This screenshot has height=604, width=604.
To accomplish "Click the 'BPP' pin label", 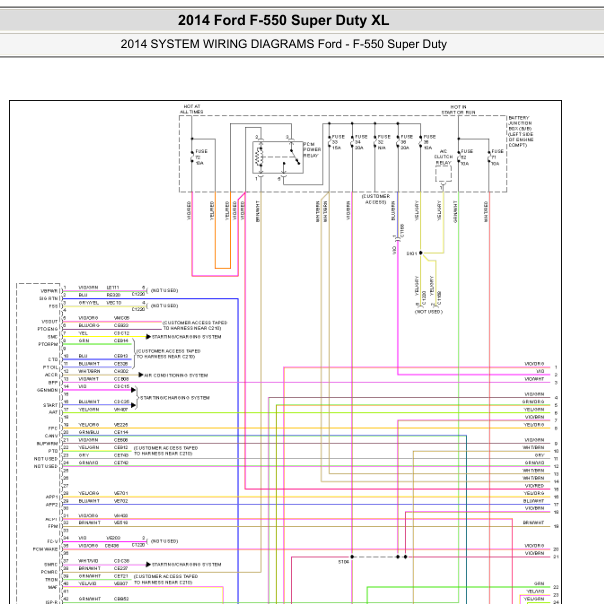I will click(53, 383).
